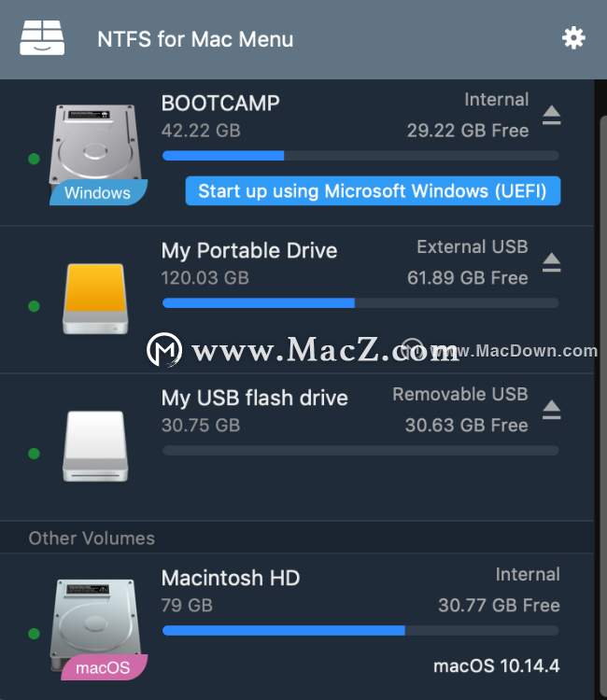Eject My USB flash drive
607x700 pixels.
(x=552, y=410)
